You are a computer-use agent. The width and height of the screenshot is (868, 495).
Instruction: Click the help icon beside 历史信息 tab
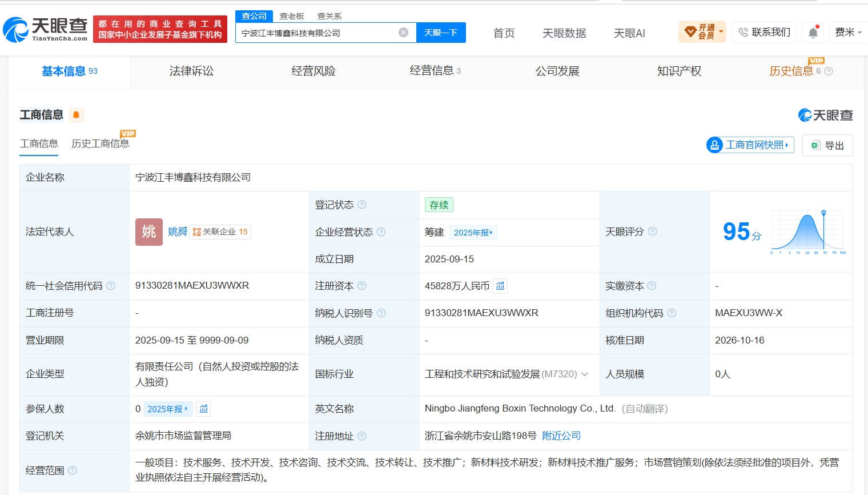[x=829, y=71]
